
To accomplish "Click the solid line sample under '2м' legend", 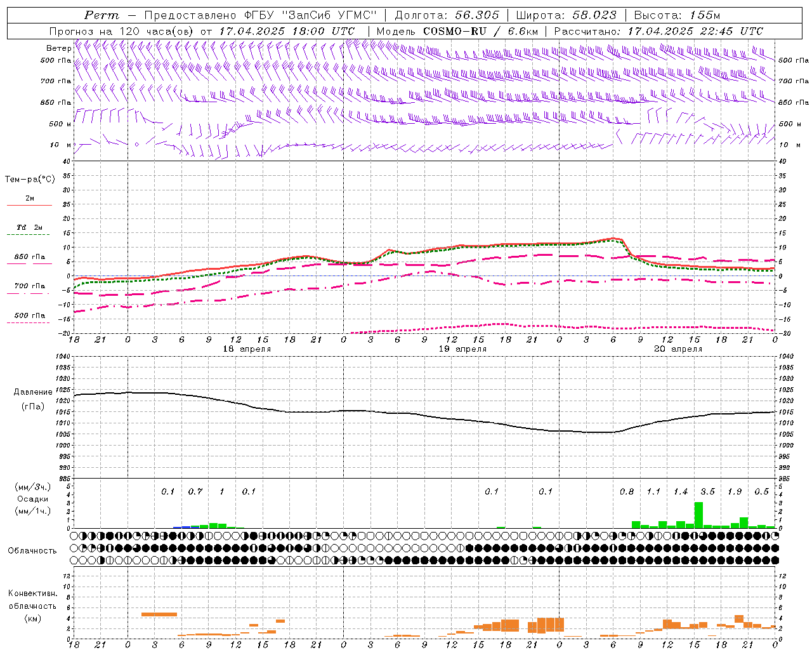I will click(x=29, y=205).
